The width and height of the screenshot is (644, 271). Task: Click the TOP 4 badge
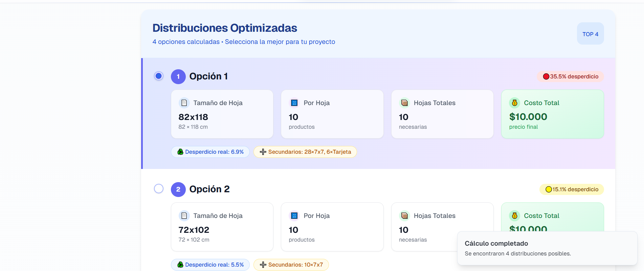point(590,34)
